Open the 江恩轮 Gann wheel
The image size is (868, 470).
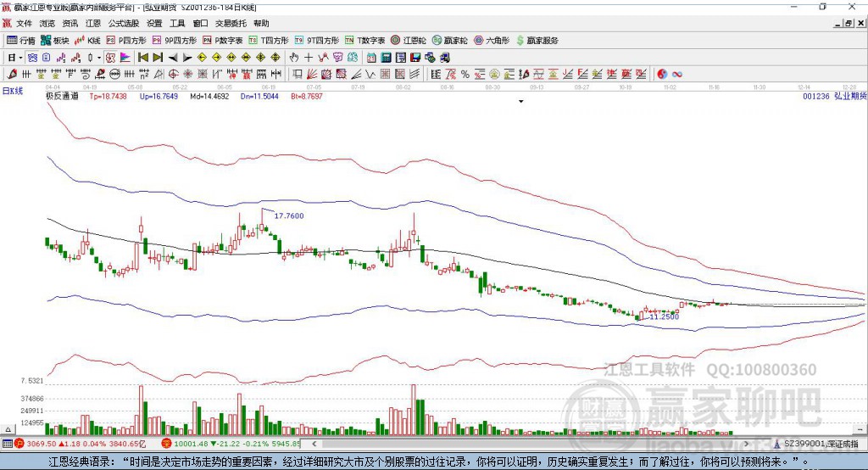pos(409,41)
